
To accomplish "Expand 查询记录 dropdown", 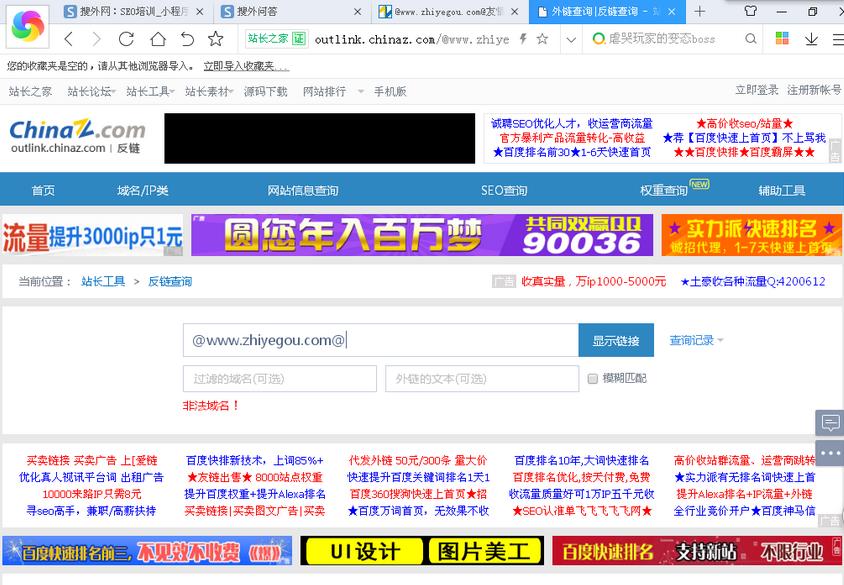I will coord(696,340).
